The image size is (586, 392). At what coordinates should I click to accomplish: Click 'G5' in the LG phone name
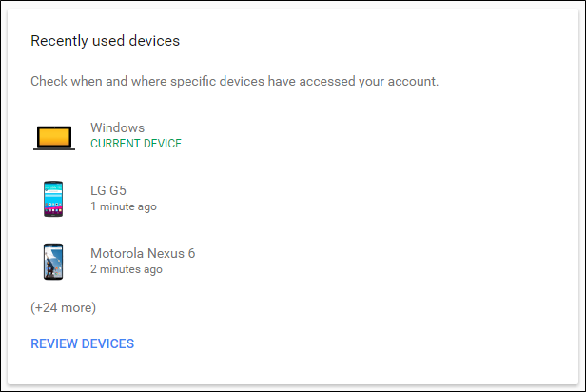click(118, 190)
